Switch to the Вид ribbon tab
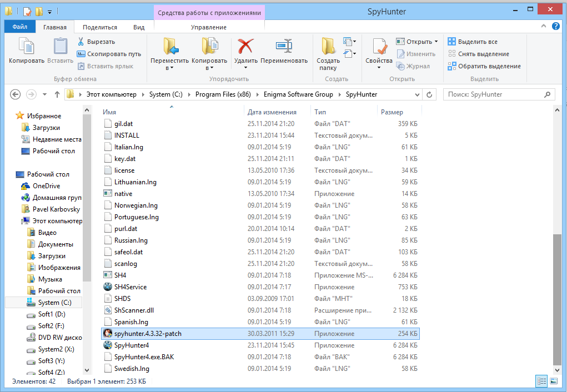 [x=139, y=27]
